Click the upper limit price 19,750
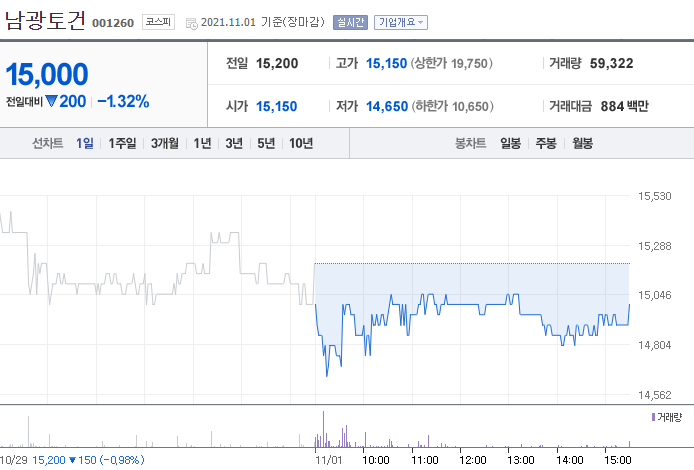Screen dimensions: 694x470 [x=470, y=63]
